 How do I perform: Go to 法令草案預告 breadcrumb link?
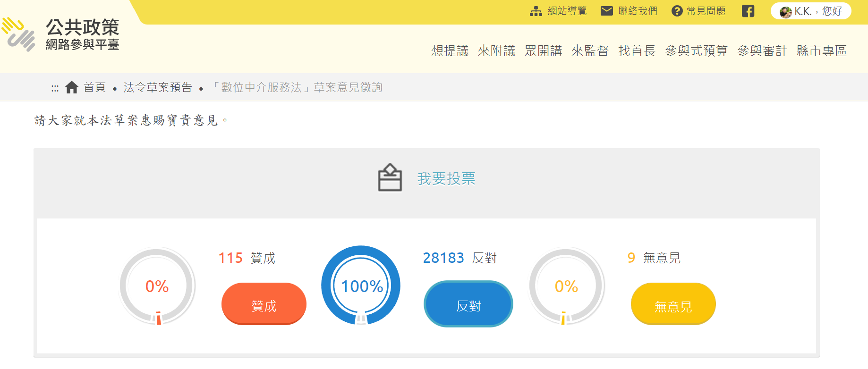point(158,87)
